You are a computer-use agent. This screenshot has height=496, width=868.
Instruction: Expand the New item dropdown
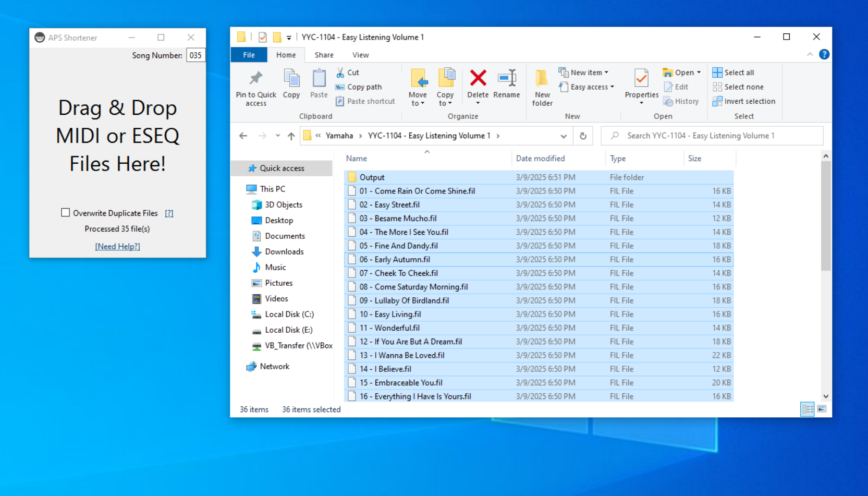pos(583,72)
